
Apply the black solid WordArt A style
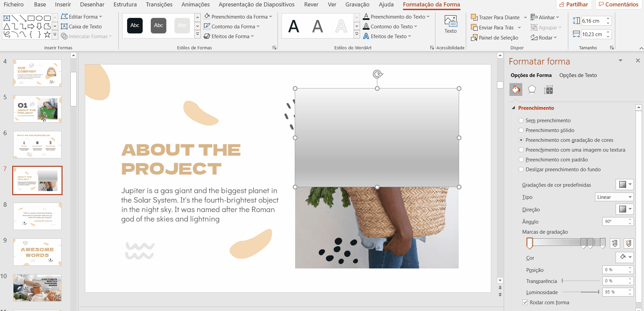pos(294,26)
